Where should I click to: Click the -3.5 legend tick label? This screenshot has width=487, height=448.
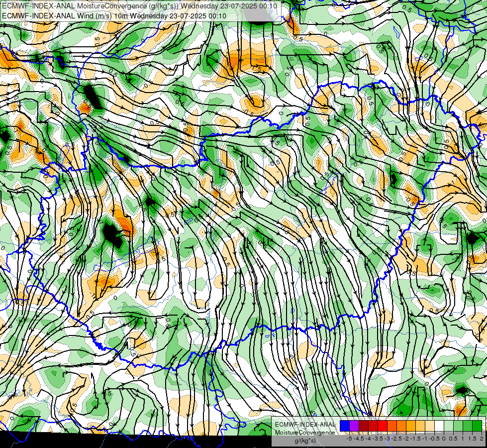coord(378,439)
